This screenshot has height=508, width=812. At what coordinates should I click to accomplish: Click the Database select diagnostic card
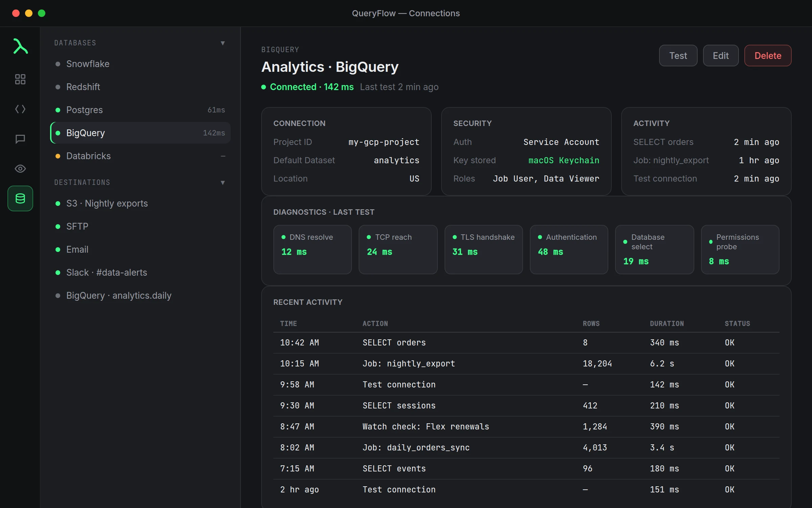pyautogui.click(x=654, y=250)
